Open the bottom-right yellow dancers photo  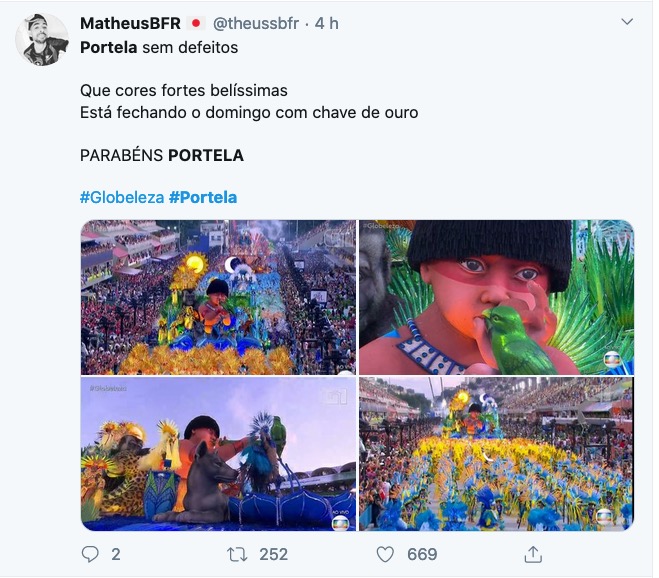point(496,453)
